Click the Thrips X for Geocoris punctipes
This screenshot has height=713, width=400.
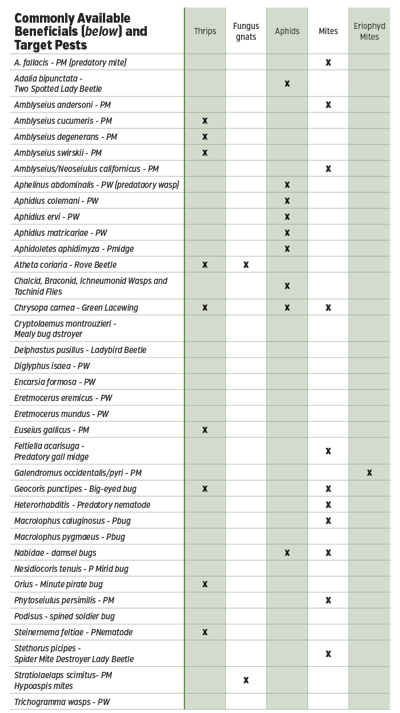205,489
